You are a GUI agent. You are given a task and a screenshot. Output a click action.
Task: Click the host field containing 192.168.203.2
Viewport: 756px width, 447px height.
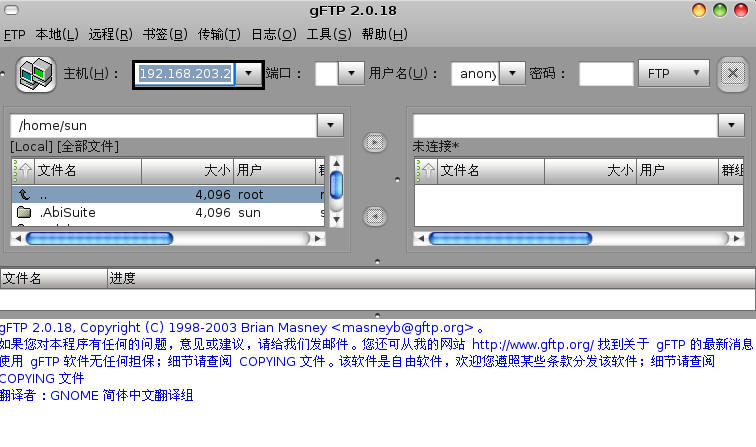pos(185,74)
